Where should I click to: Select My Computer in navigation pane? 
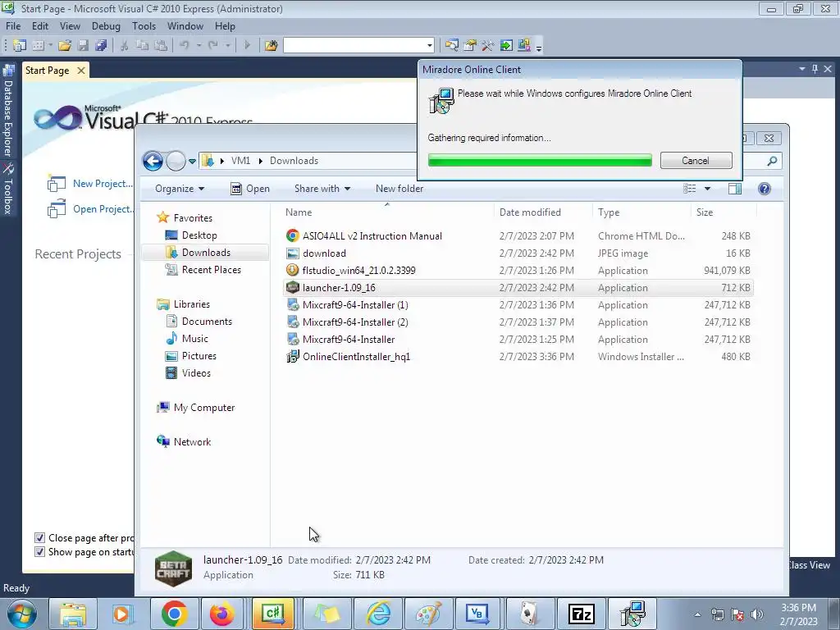[x=204, y=408]
